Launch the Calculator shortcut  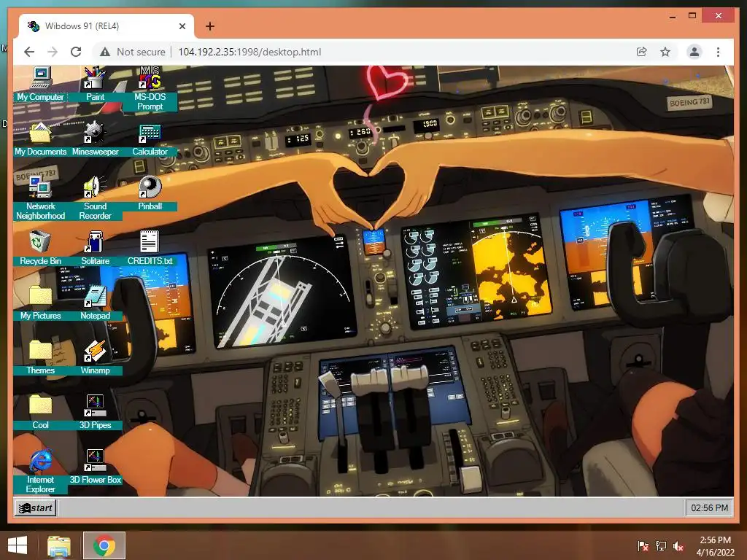click(x=150, y=139)
